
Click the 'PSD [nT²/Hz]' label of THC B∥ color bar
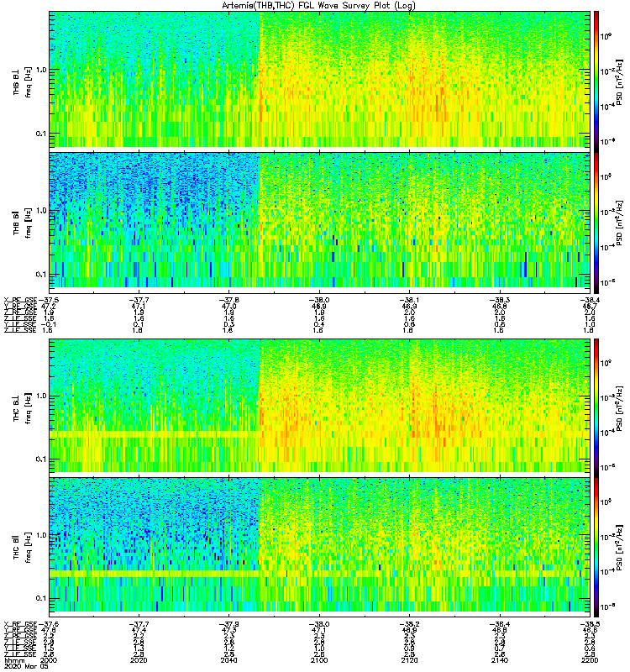[620, 547]
